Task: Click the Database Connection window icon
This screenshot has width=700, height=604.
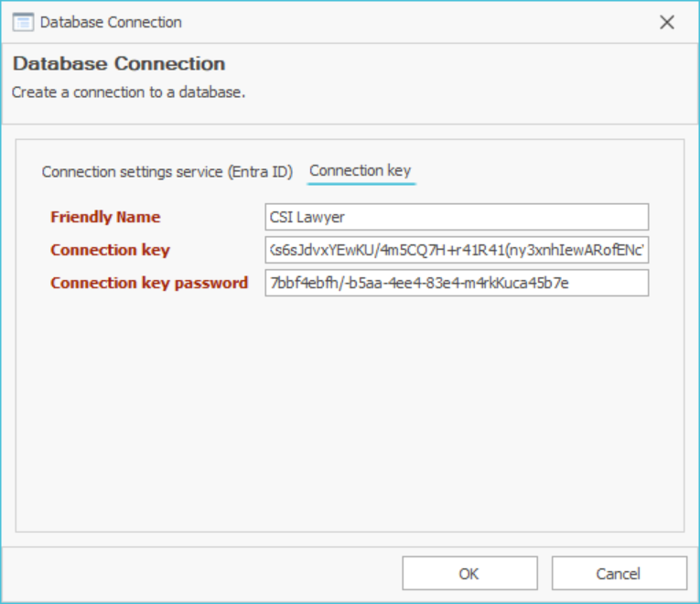Action: (23, 22)
